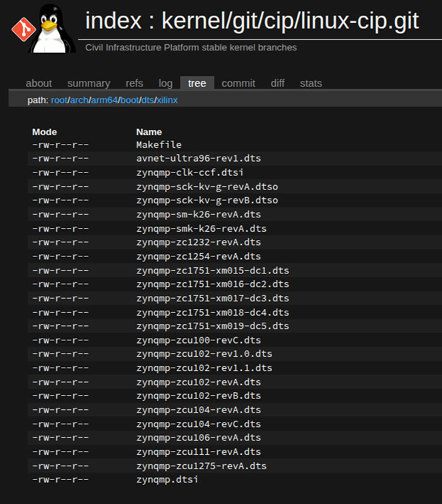Go to the log tab

coord(165,83)
